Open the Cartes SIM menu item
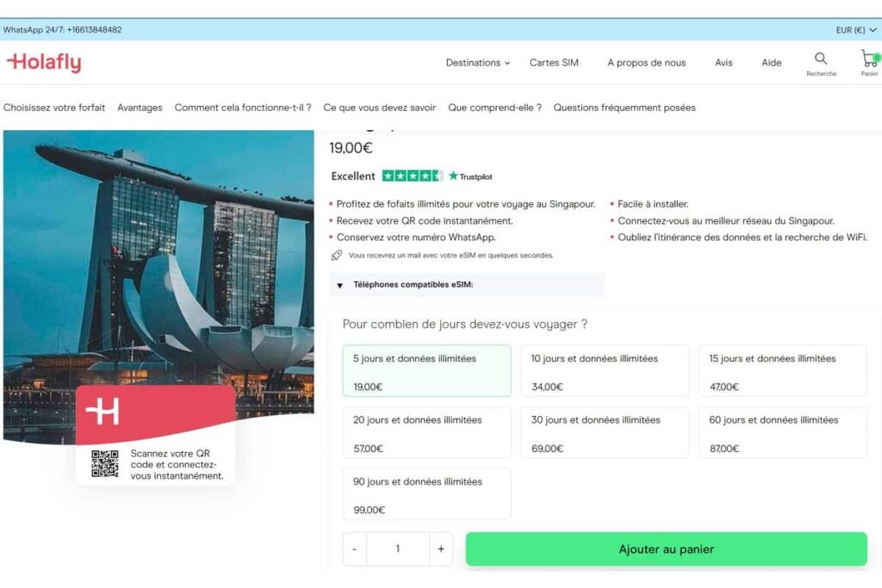Screen dimensions: 882x588 click(x=553, y=62)
